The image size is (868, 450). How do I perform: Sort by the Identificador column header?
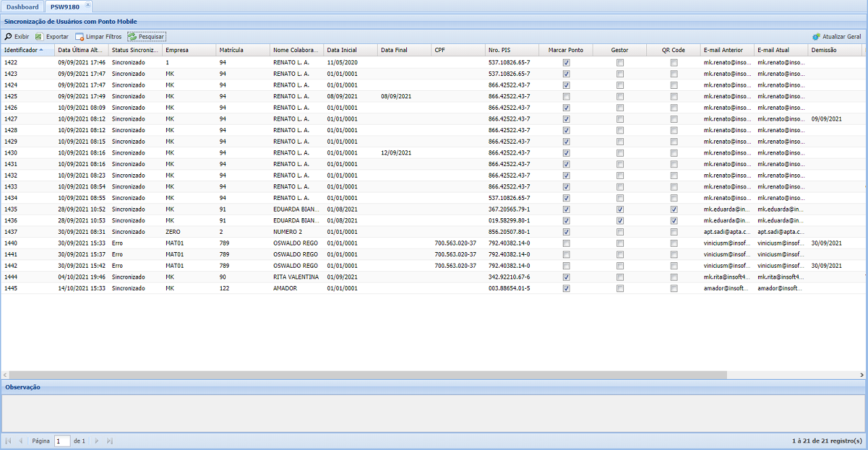point(27,50)
